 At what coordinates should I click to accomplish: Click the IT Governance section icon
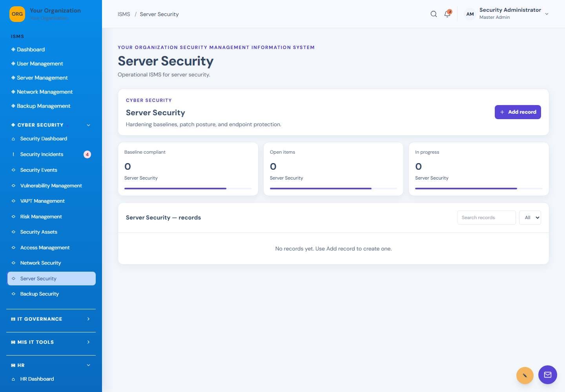[x=13, y=319]
